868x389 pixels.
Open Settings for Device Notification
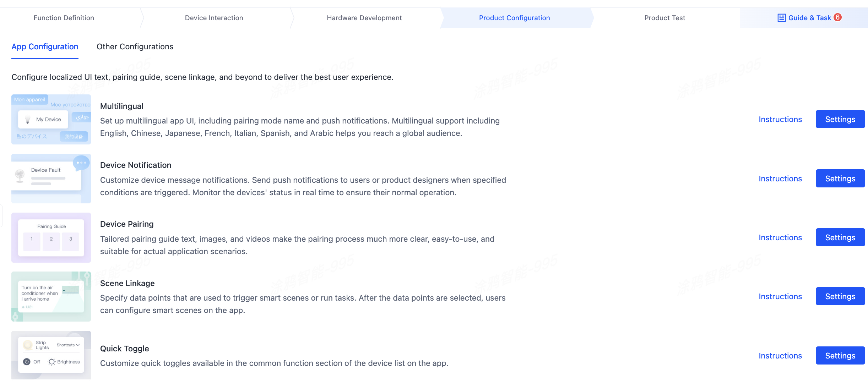(x=840, y=179)
